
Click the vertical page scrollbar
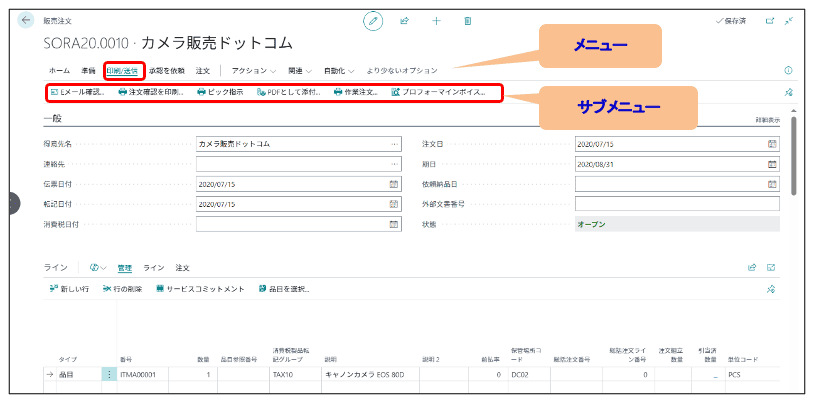(x=794, y=155)
